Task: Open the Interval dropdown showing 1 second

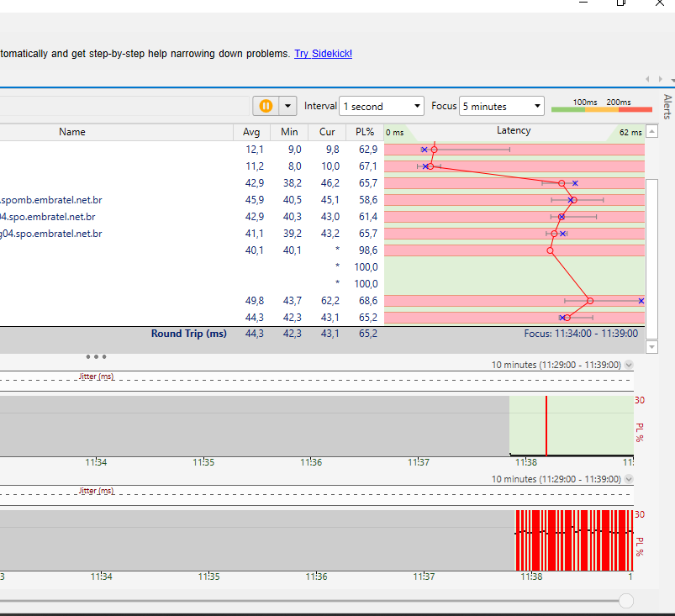Action: click(382, 106)
